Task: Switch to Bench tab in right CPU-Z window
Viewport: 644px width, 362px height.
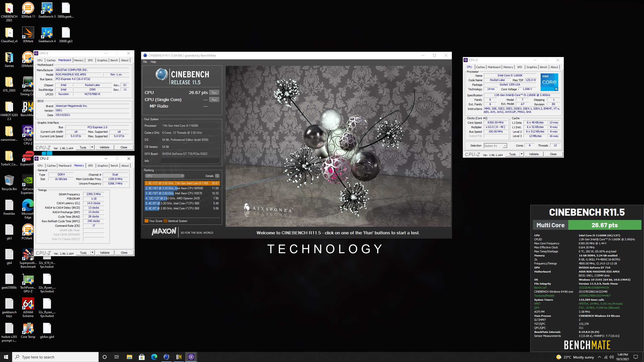Action: point(543,67)
